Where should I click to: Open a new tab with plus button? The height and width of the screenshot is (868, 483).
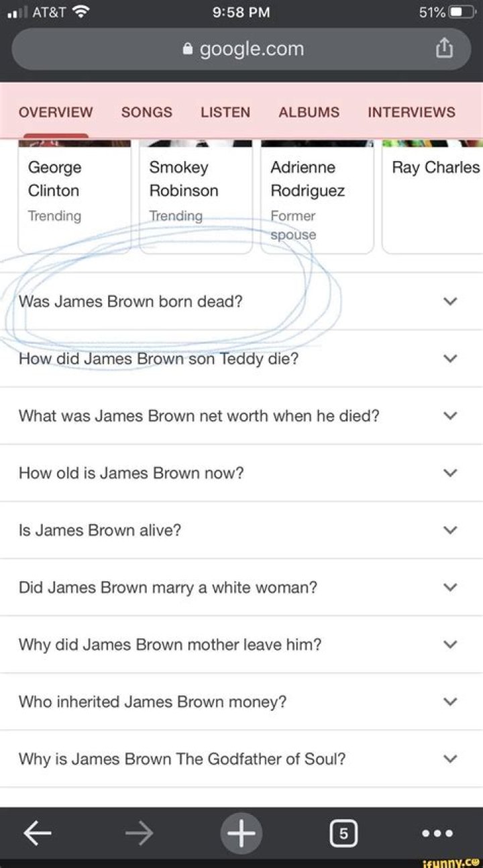click(x=241, y=834)
